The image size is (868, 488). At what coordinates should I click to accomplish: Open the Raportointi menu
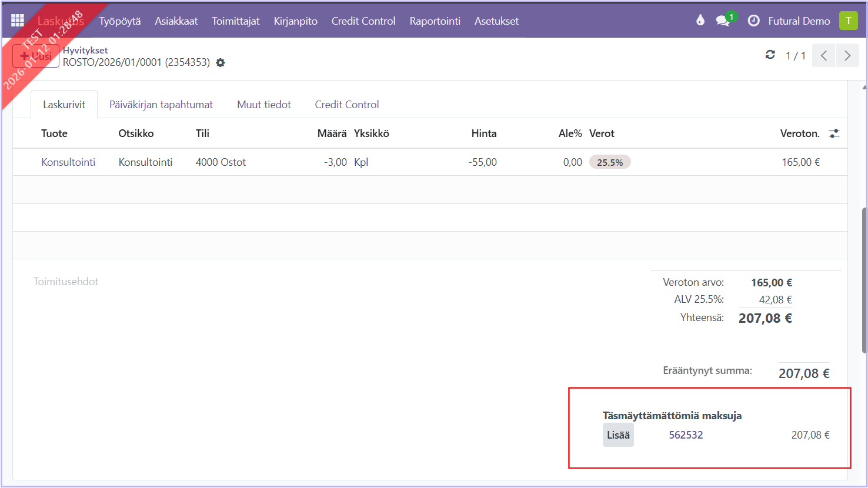tap(435, 21)
